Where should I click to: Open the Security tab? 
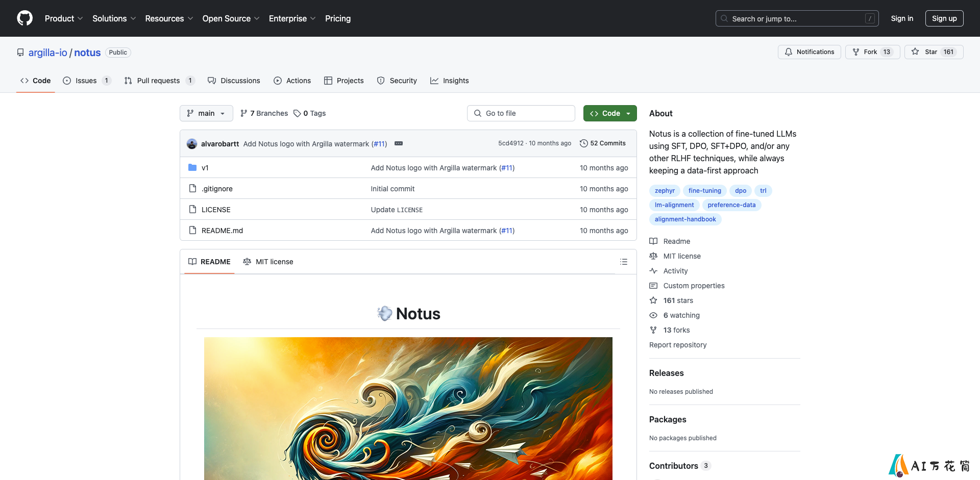click(397, 81)
